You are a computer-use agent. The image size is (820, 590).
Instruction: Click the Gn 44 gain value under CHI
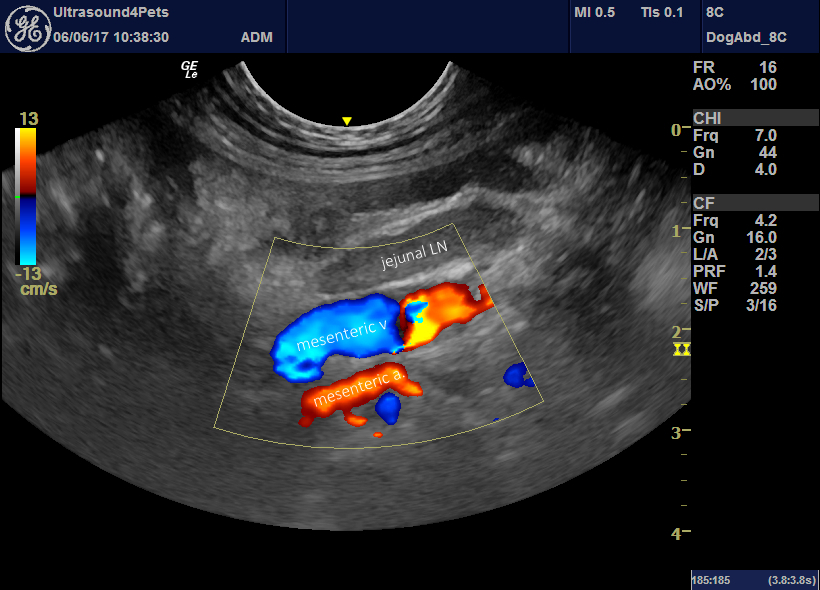tap(731, 153)
